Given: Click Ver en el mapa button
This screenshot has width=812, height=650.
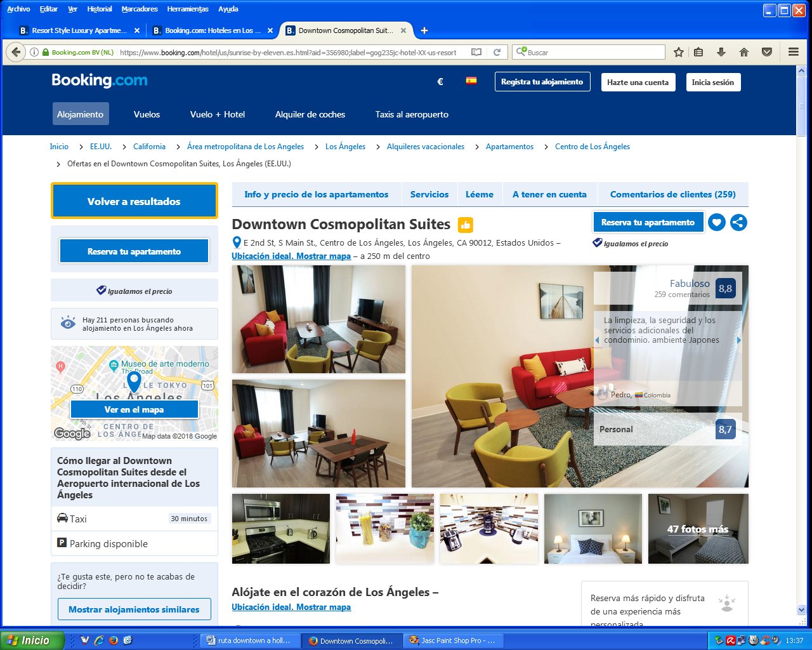Looking at the screenshot, I should pos(134,409).
